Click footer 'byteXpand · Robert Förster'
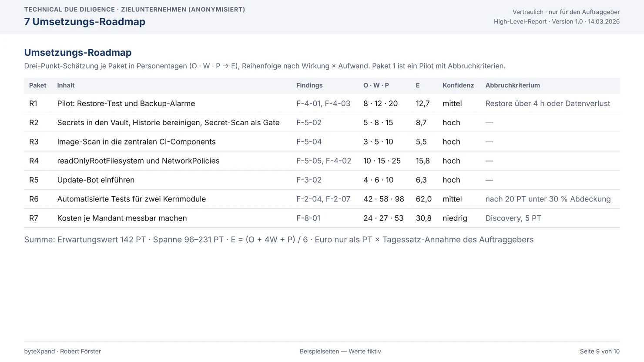This screenshot has height=362, width=644. pos(63,352)
